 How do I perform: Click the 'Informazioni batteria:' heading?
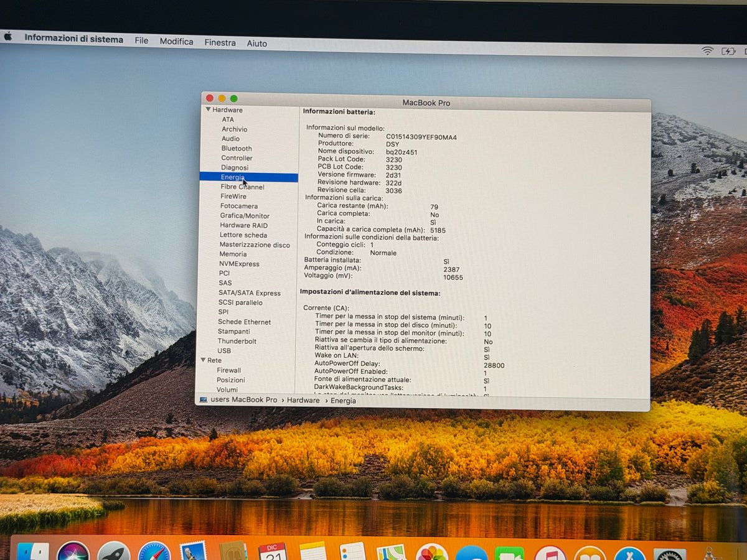339,112
